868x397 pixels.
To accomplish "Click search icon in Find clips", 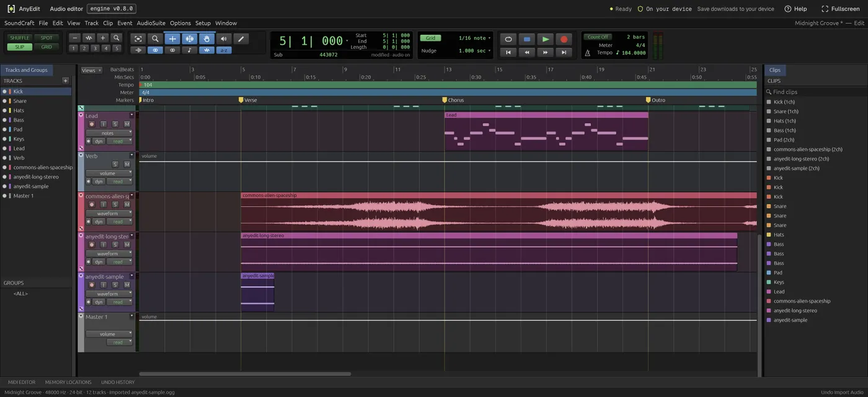I will (x=769, y=92).
